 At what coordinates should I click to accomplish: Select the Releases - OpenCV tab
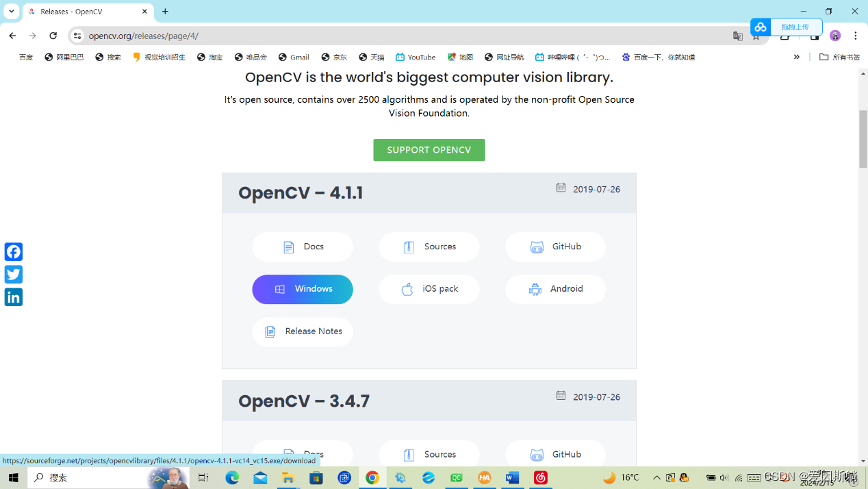click(88, 12)
